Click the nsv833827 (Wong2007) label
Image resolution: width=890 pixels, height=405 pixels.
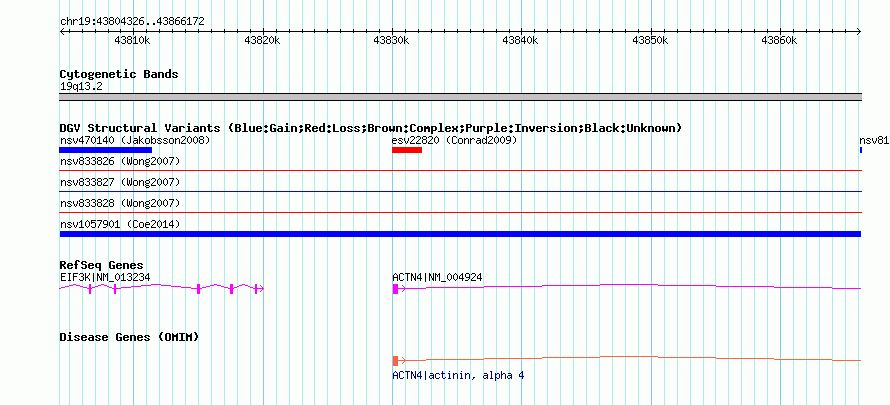120,182
